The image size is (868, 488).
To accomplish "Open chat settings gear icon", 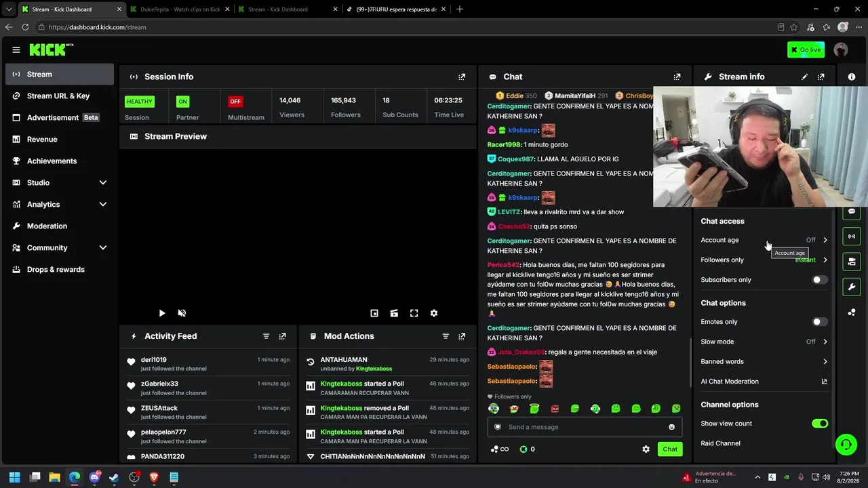I will coord(646,449).
